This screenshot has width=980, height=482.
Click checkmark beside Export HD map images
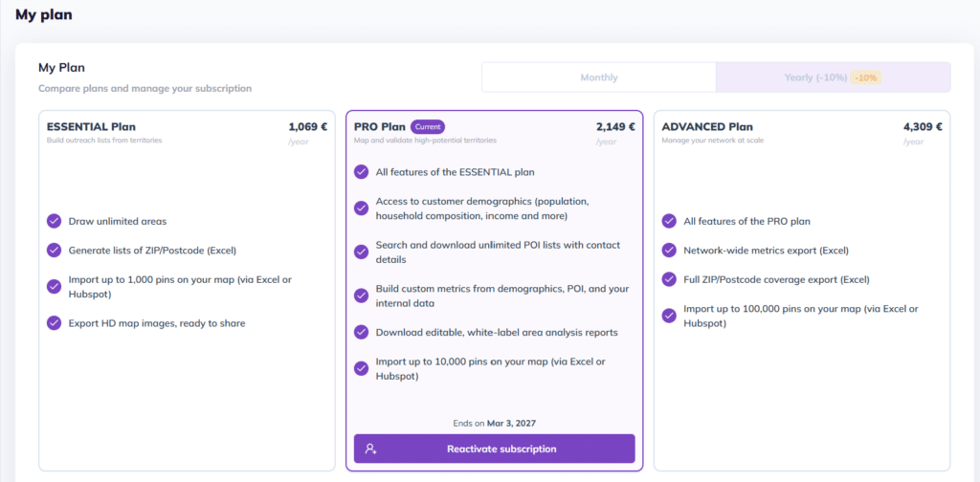point(55,323)
